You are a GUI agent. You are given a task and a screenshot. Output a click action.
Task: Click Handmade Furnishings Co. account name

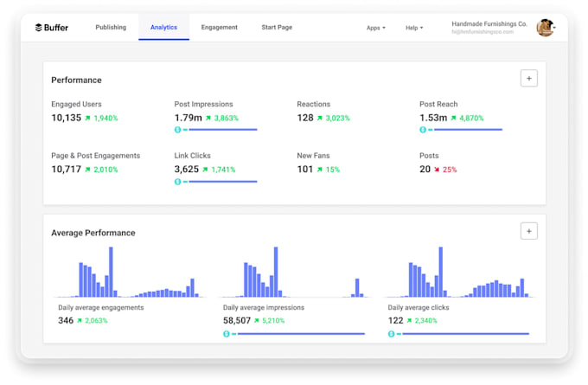(x=489, y=23)
